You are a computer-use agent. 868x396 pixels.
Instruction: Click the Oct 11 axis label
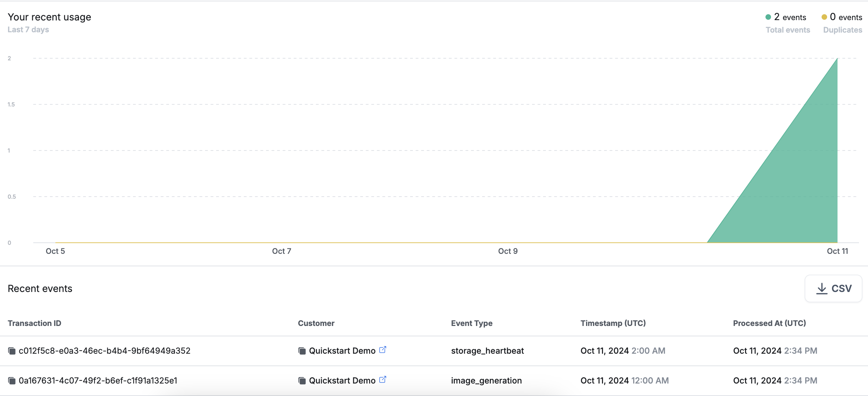(x=837, y=251)
